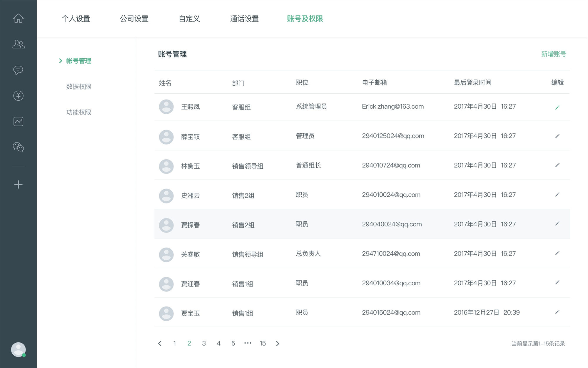The image size is (588, 368).
Task: Open the home icon in sidebar
Action: coord(18,18)
